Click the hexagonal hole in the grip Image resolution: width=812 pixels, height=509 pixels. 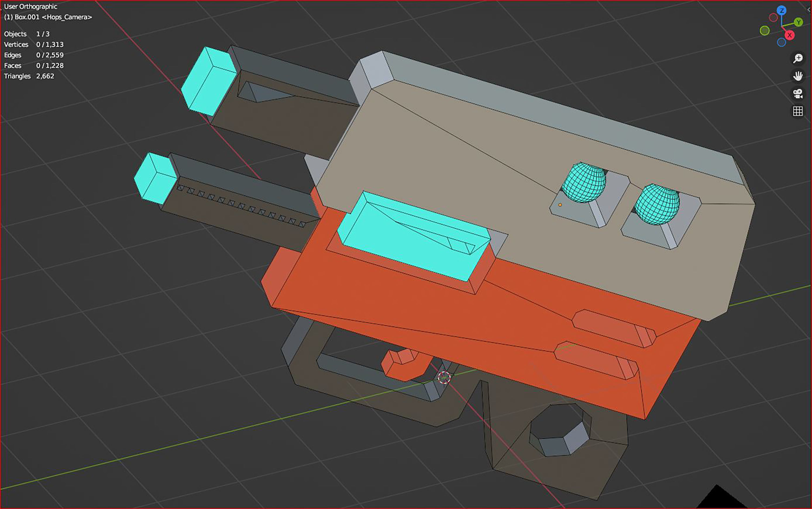tap(560, 430)
